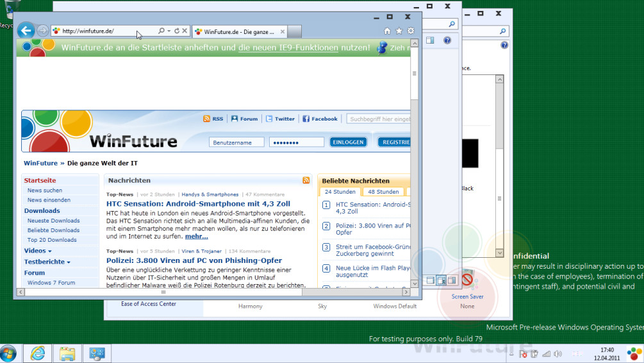The image size is (644, 363).
Task: Open the RSS feed link in header
Action: (213, 119)
